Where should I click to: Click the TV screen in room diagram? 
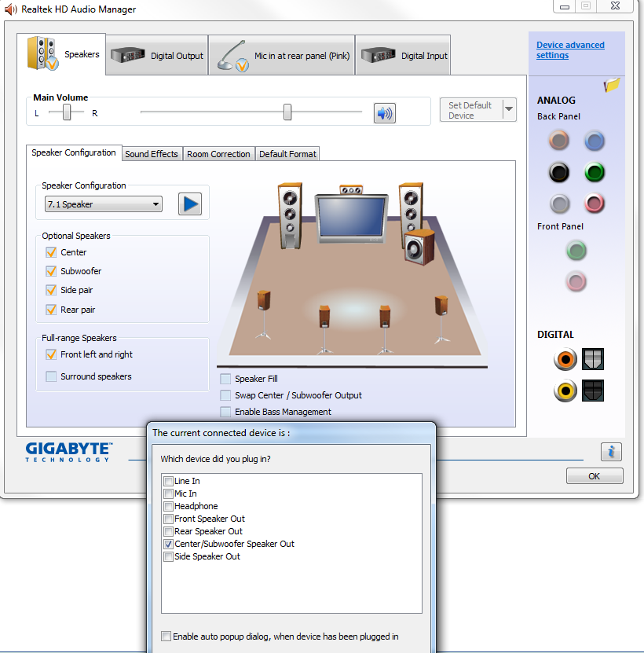pyautogui.click(x=352, y=218)
